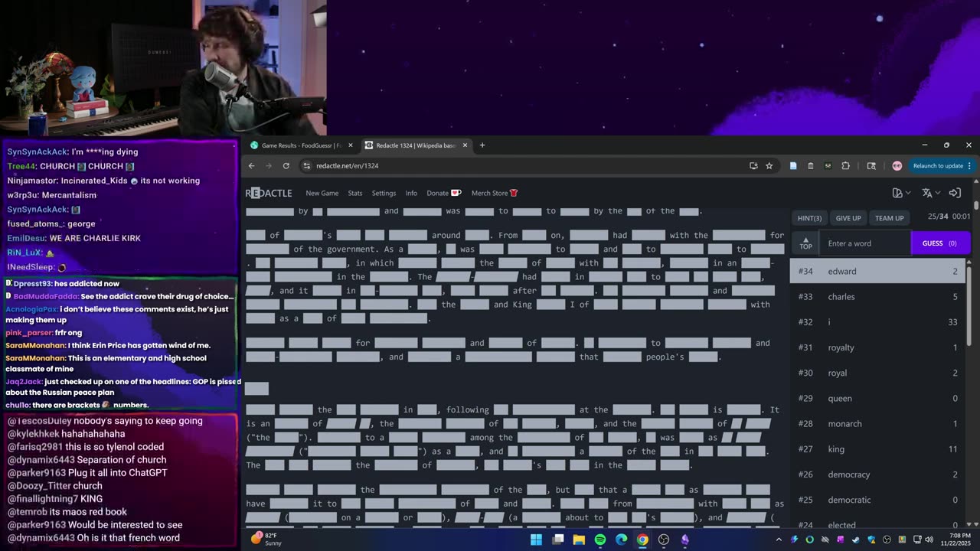Select guess row #28 monarch
The height and width of the screenshot is (551, 980).
click(x=877, y=423)
